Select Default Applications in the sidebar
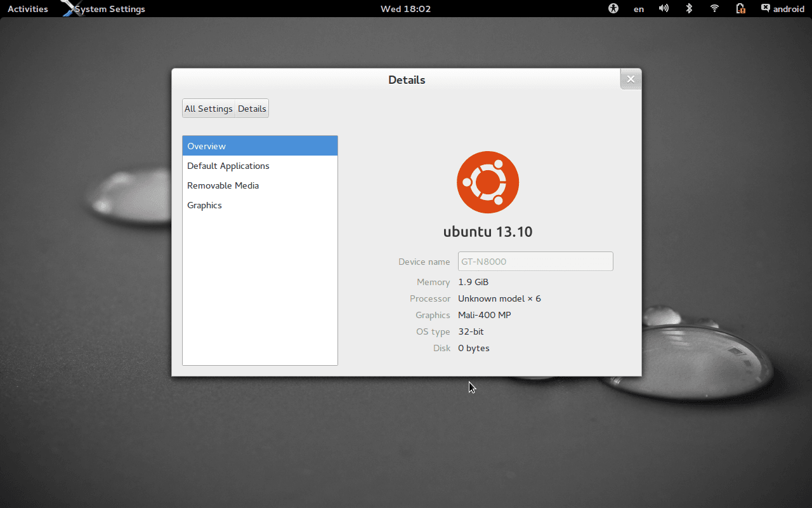 pyautogui.click(x=260, y=166)
